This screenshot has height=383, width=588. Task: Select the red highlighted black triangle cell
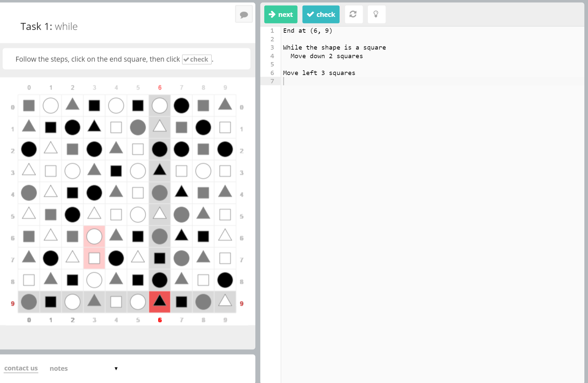coord(160,302)
